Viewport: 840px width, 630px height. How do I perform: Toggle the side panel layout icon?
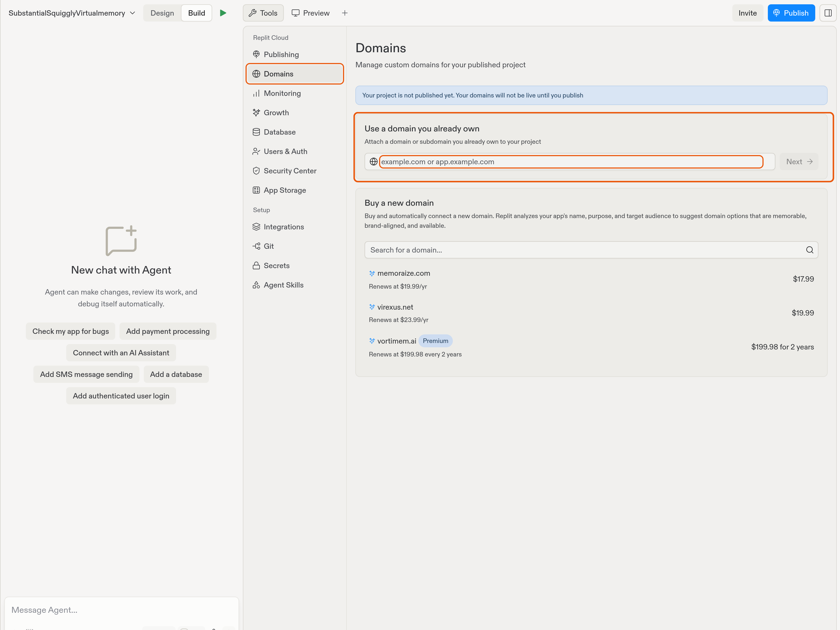click(828, 13)
